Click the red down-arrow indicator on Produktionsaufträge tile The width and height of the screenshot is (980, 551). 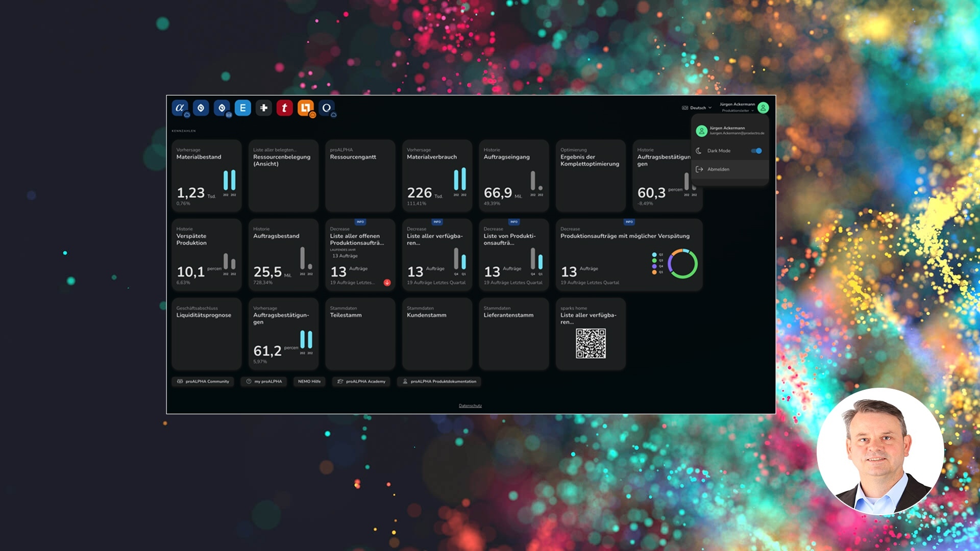point(387,283)
